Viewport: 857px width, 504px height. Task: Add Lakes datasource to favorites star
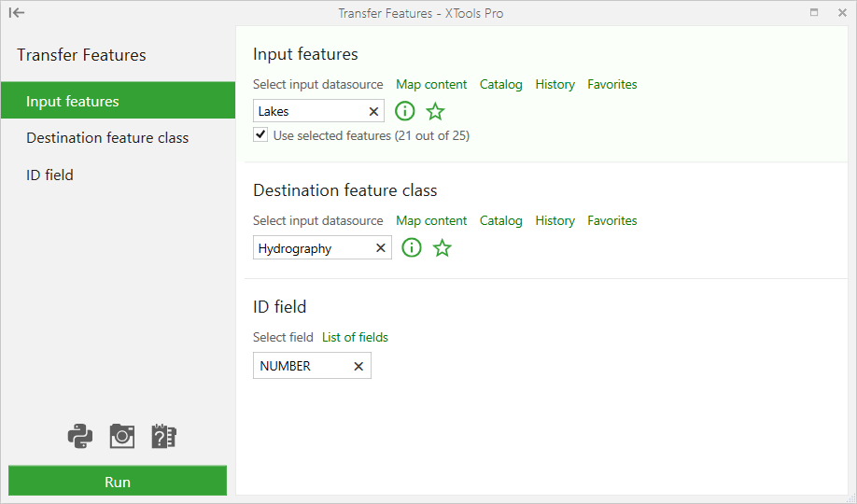[x=436, y=111]
